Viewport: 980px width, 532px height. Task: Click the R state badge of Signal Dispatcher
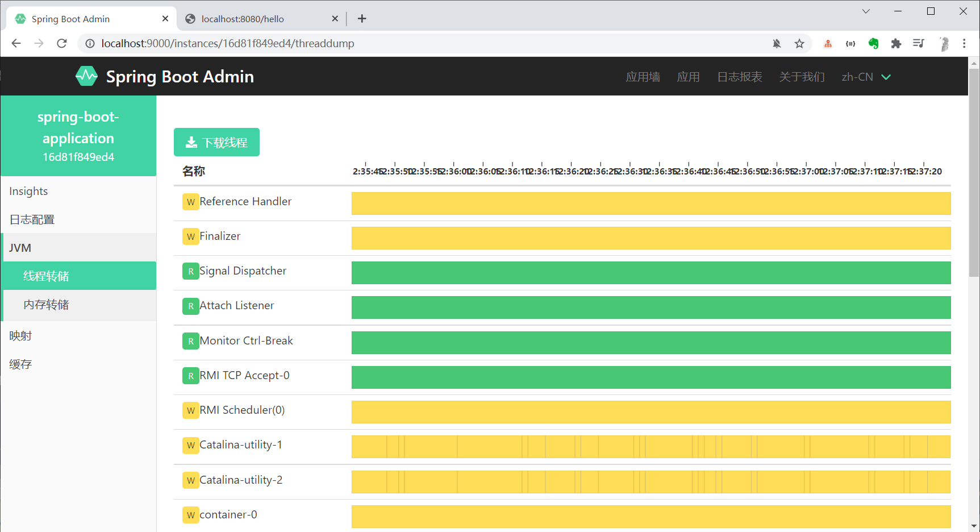(x=190, y=271)
